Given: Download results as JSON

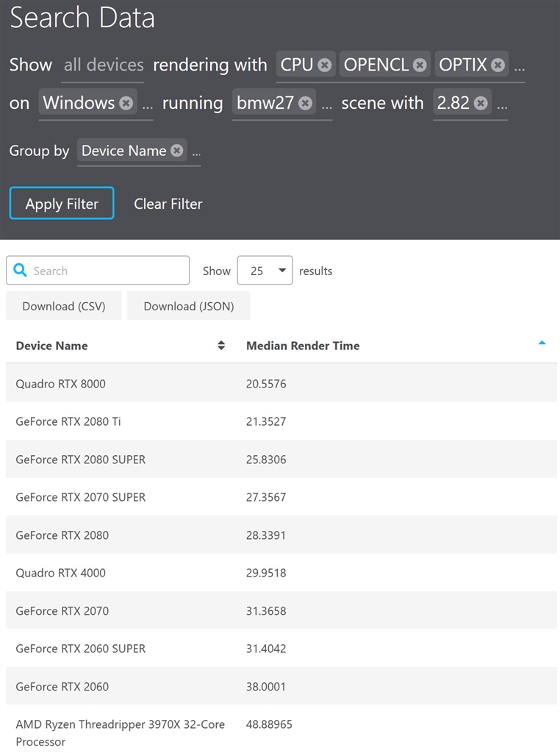Looking at the screenshot, I should pyautogui.click(x=188, y=306).
